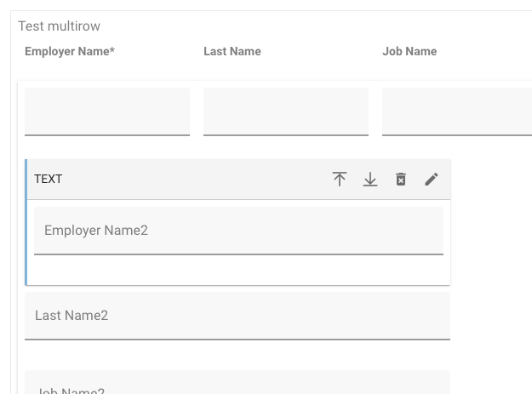The width and height of the screenshot is (532, 394).
Task: Edit the TEXT component with pencil icon
Action: [x=432, y=180]
